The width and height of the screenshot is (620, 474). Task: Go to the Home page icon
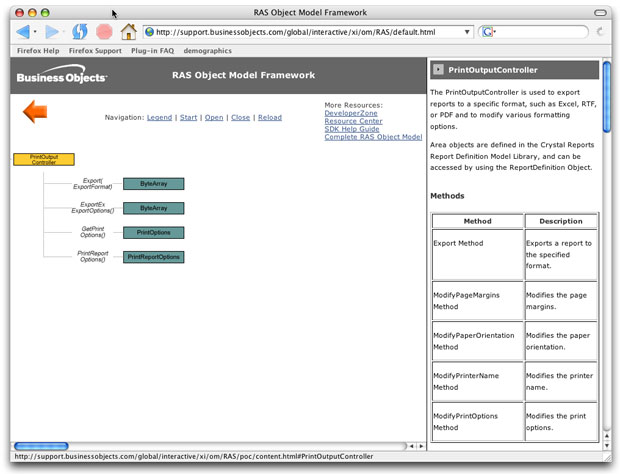pos(129,32)
